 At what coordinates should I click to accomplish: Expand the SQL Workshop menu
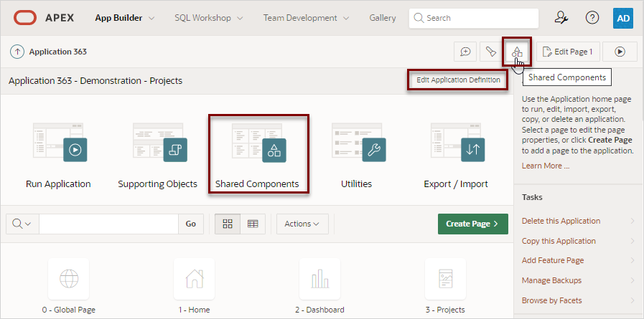209,18
